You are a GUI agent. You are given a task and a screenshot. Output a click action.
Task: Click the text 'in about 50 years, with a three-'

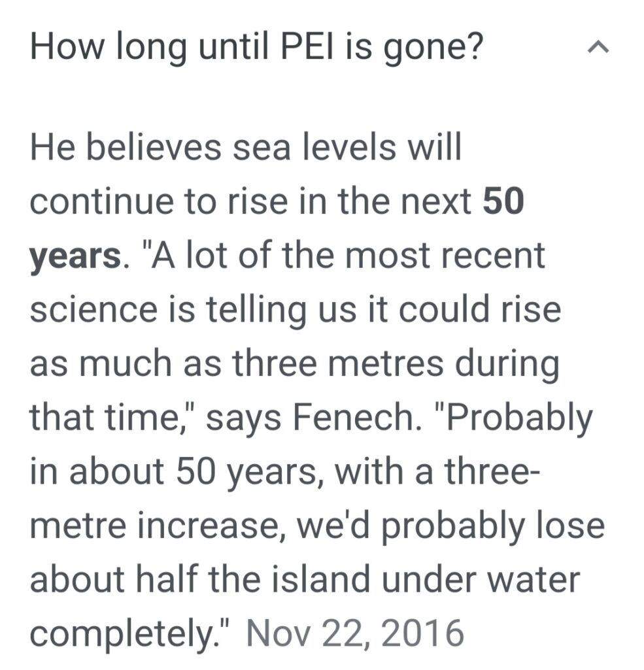(285, 473)
